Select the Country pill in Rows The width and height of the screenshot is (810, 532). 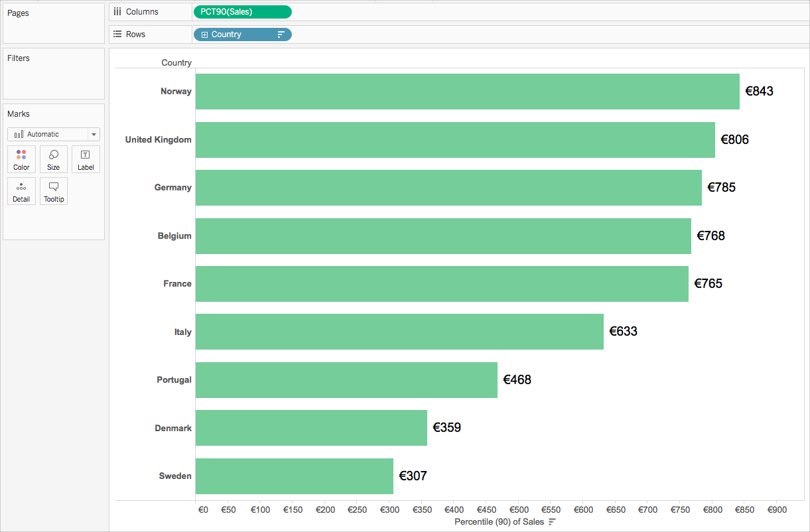(x=242, y=34)
